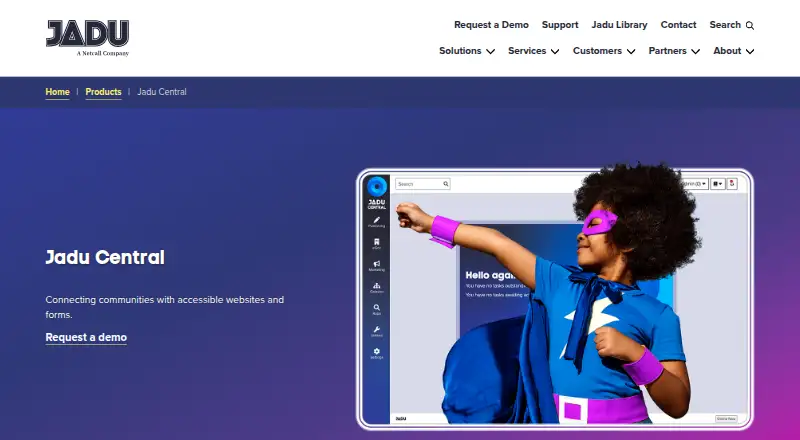Click the Connecting communities description text
The height and width of the screenshot is (440, 800).
[x=165, y=307]
